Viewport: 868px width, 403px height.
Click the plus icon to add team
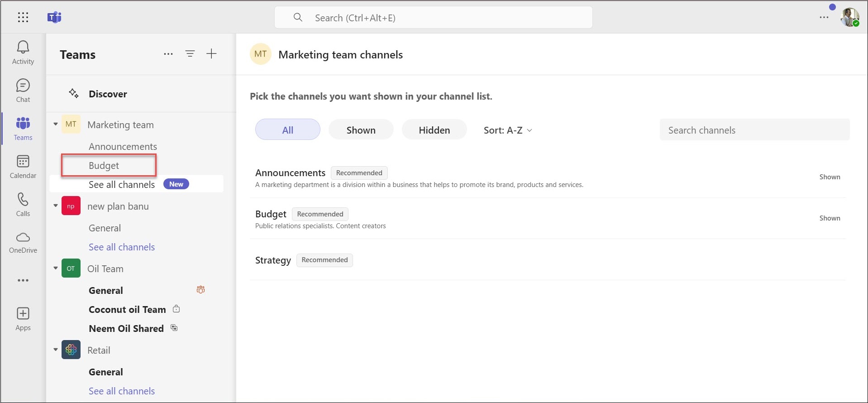point(211,54)
